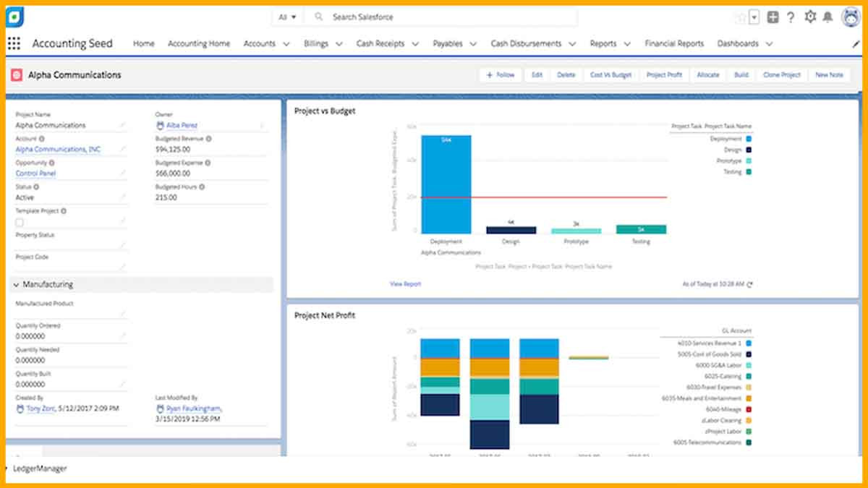The height and width of the screenshot is (488, 868).
Task: Click the Cost Vs Budget button
Action: (610, 75)
